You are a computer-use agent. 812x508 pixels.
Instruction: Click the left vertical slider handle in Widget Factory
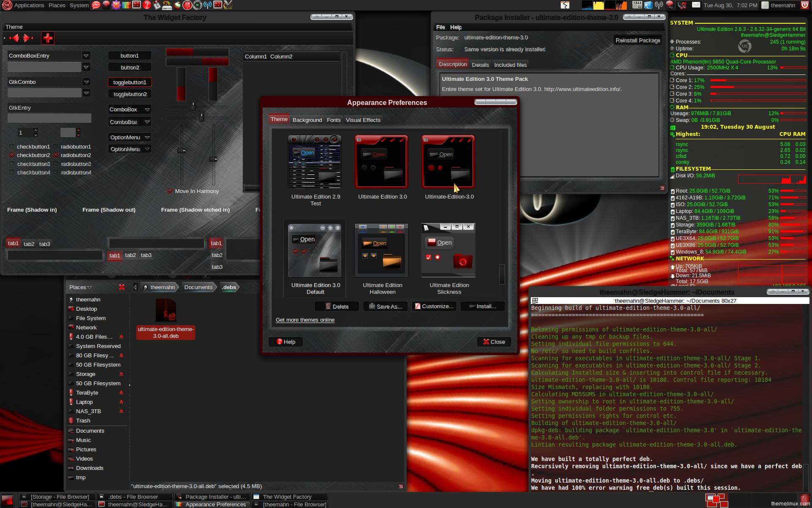click(182, 151)
